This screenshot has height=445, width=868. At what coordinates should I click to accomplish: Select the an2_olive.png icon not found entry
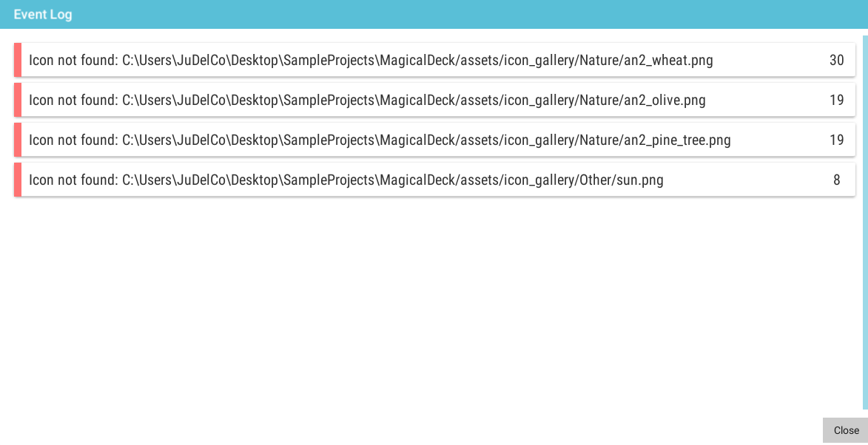tap(434, 100)
